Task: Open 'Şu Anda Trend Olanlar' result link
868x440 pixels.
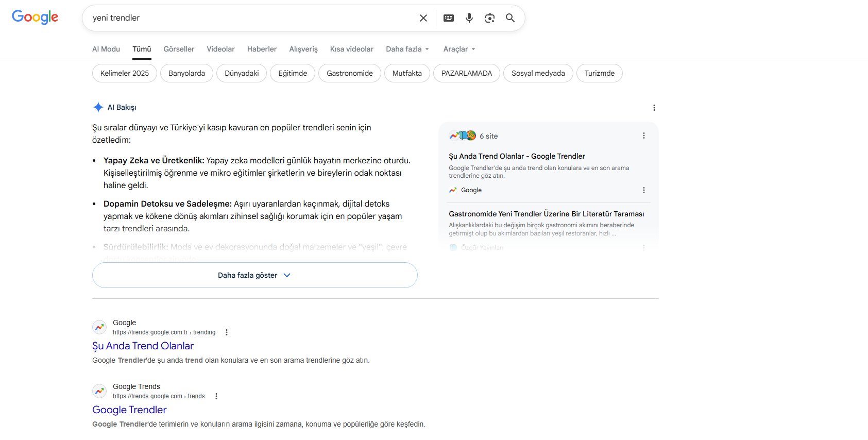Action: click(x=143, y=346)
